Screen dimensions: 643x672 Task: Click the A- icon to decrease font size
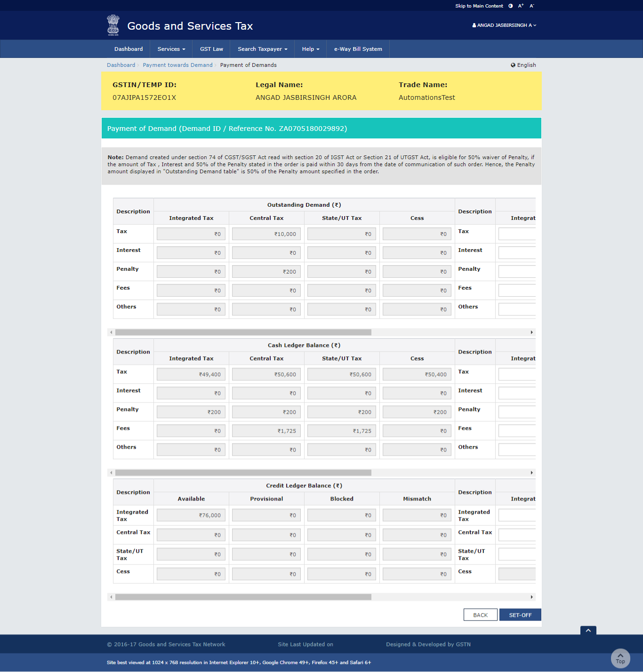531,6
